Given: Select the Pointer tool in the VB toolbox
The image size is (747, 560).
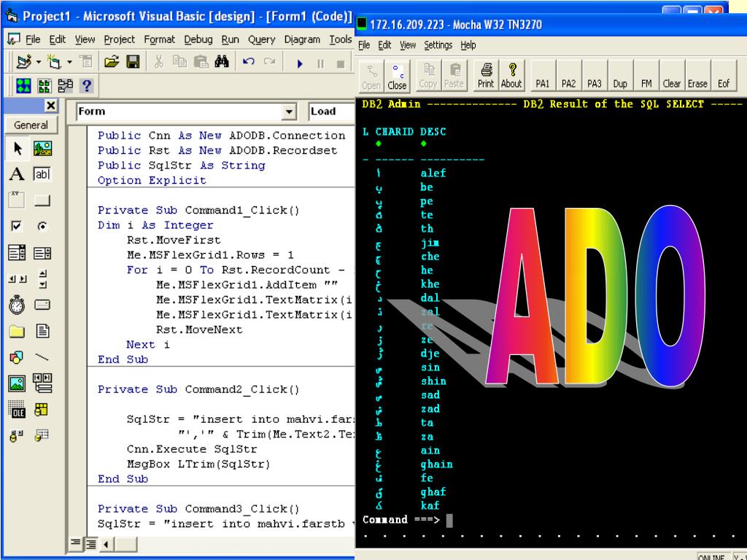Looking at the screenshot, I should pyautogui.click(x=18, y=149).
